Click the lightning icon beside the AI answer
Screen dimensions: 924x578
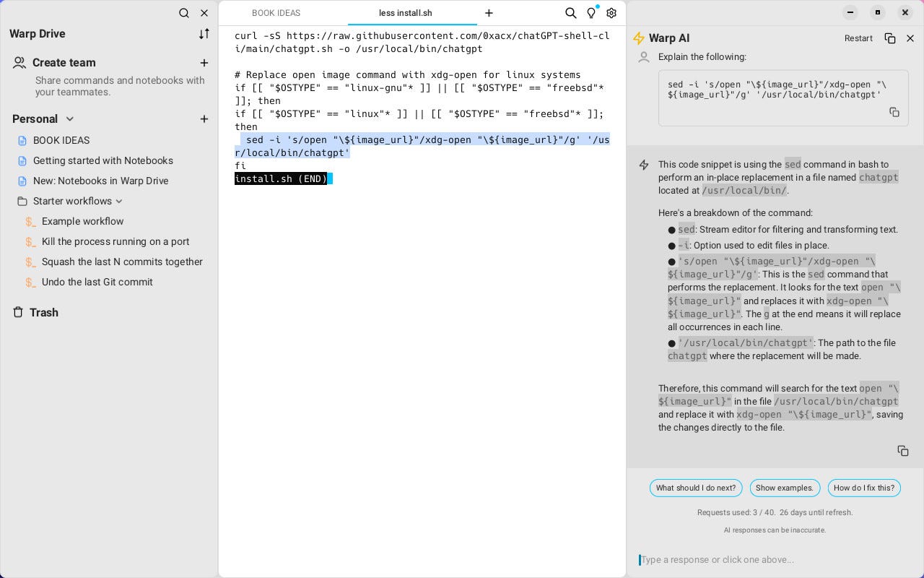[x=644, y=165]
